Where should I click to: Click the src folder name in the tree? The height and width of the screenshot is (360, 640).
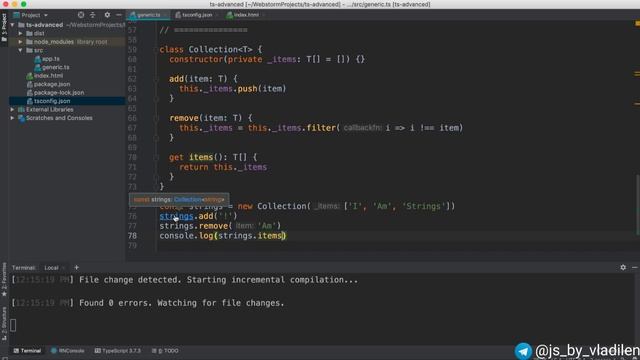(38, 50)
